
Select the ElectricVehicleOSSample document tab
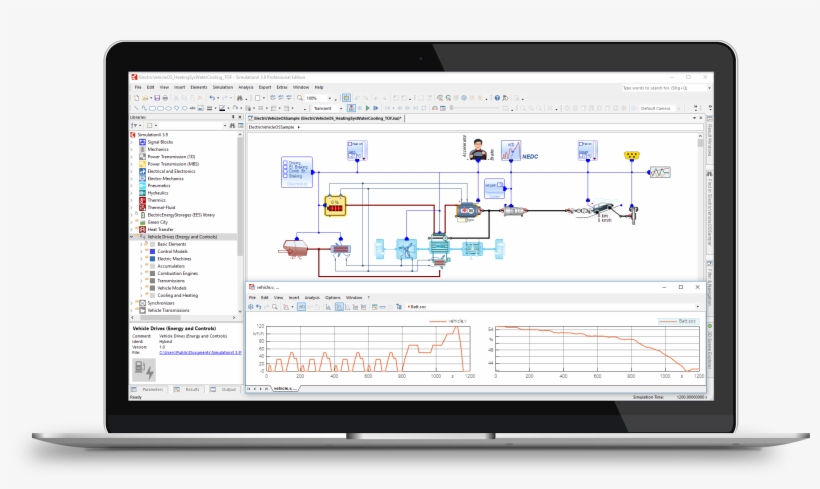click(x=326, y=118)
